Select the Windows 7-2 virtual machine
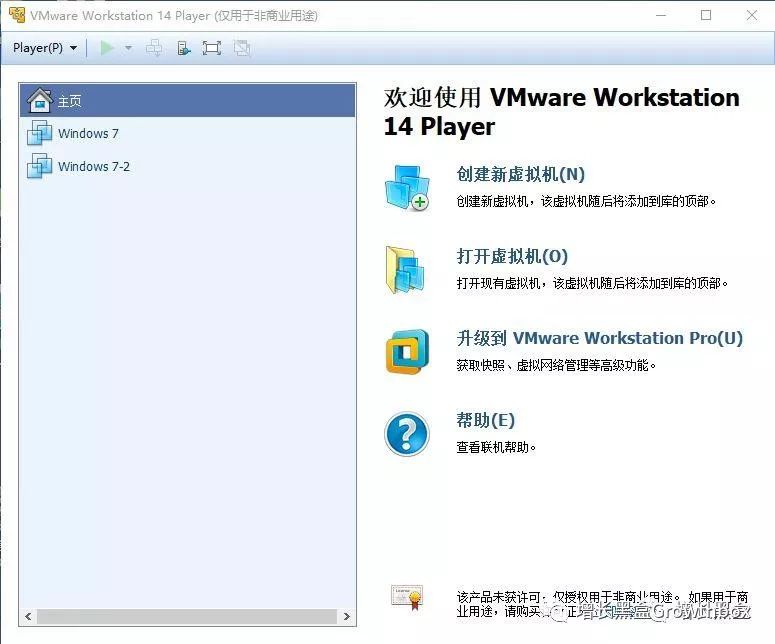Viewport: 775px width, 644px height. [x=188, y=167]
